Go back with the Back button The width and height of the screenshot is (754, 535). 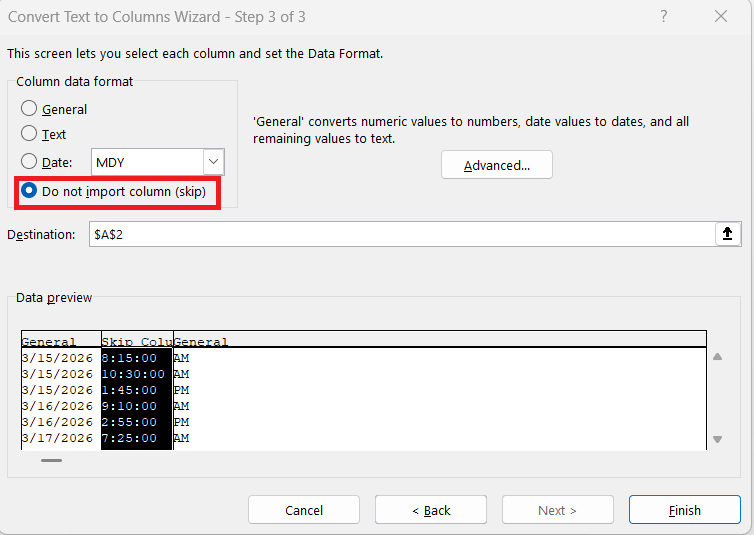[431, 510]
